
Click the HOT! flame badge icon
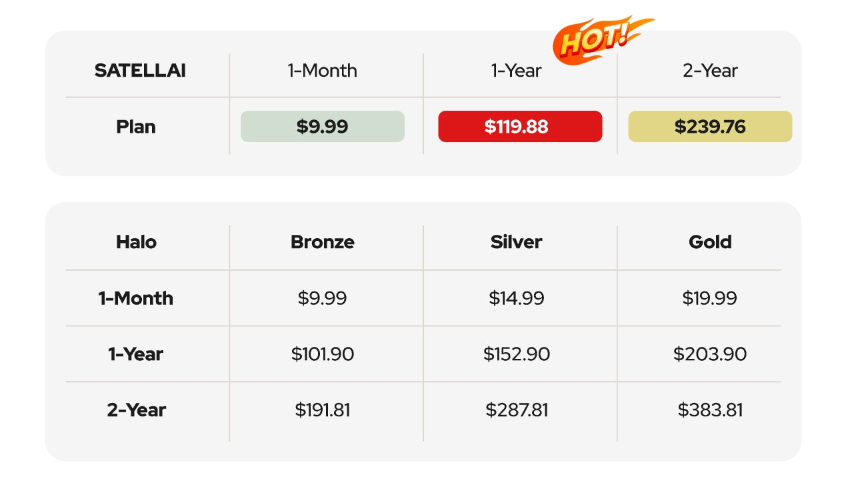[x=603, y=39]
